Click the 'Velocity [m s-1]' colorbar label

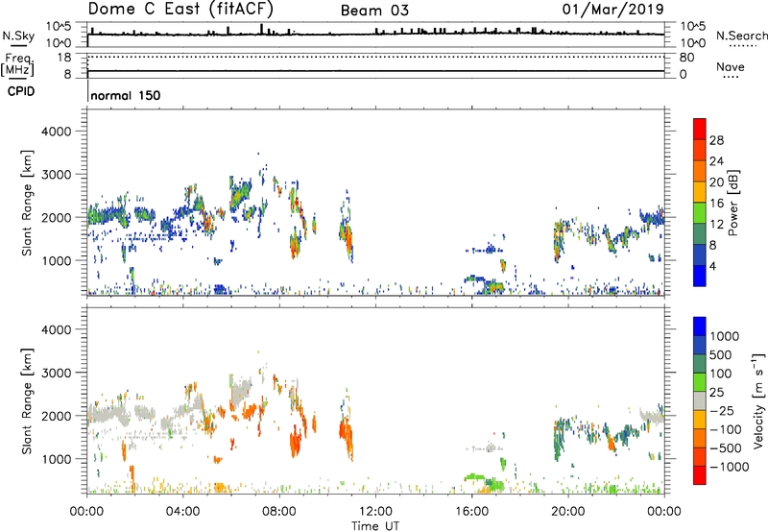[x=758, y=400]
